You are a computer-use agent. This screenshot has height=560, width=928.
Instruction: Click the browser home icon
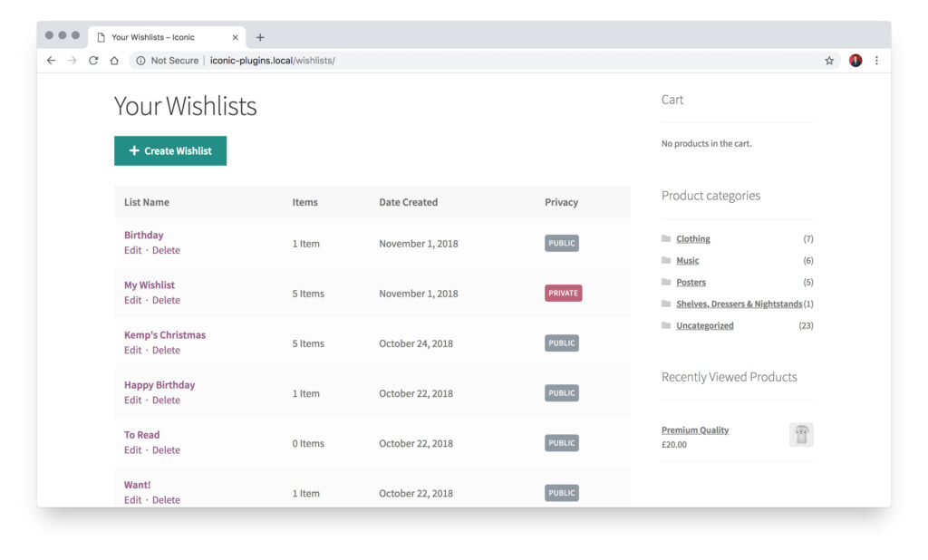(x=115, y=60)
